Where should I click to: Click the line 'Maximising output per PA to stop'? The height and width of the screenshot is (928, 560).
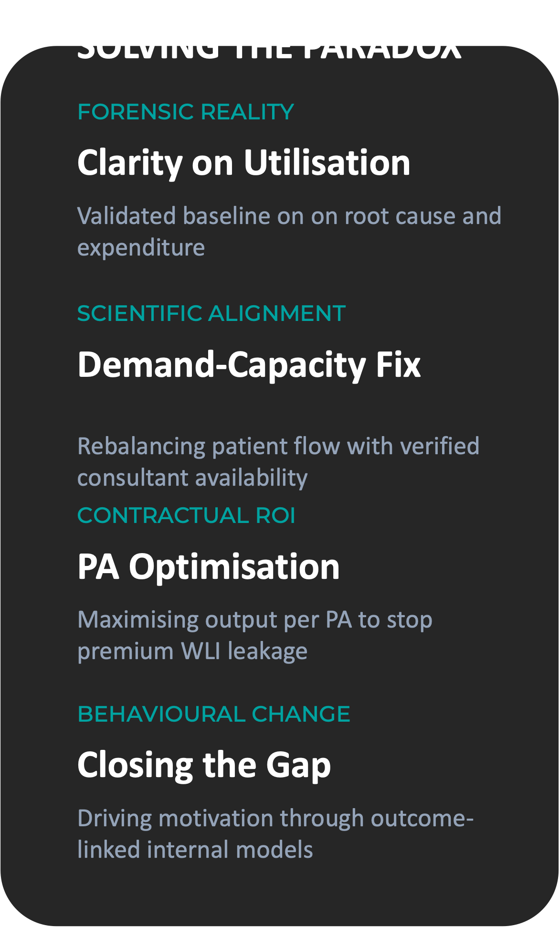254,620
